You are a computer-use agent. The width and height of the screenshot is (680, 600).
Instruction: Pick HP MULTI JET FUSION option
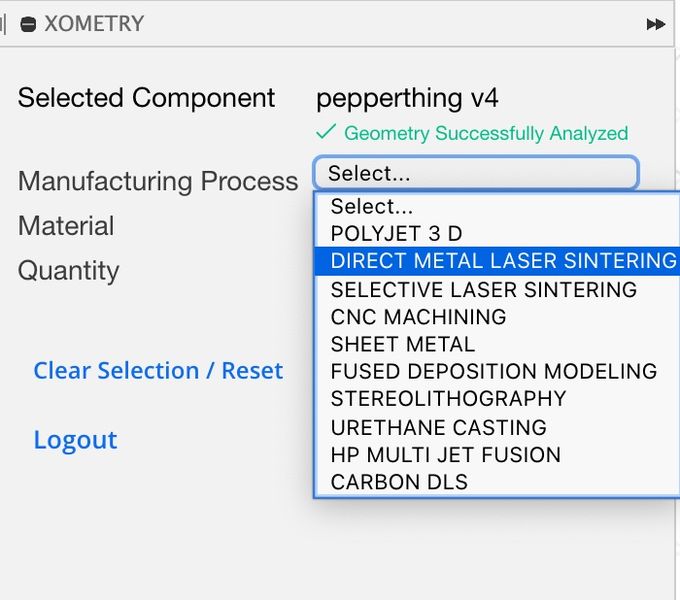click(445, 454)
